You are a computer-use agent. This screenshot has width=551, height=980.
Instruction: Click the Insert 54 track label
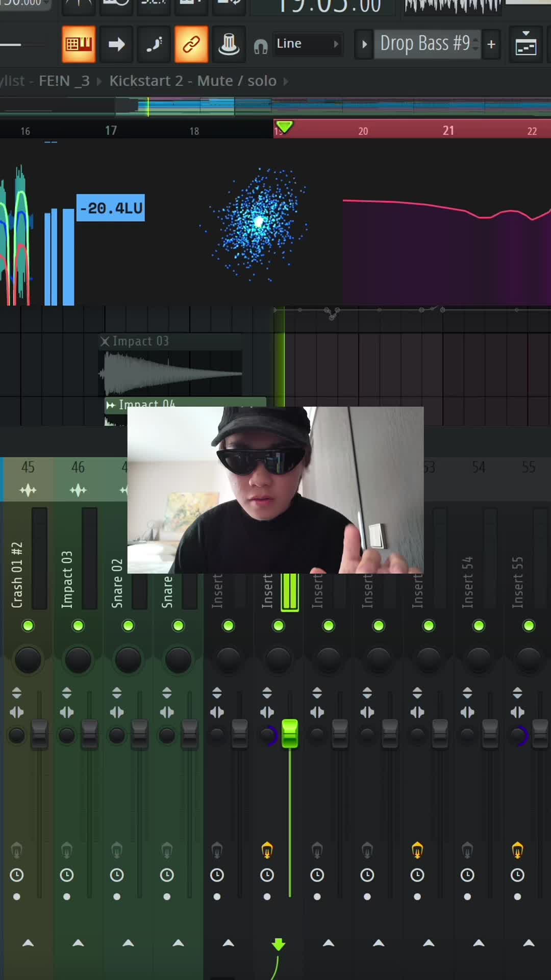[x=467, y=582]
